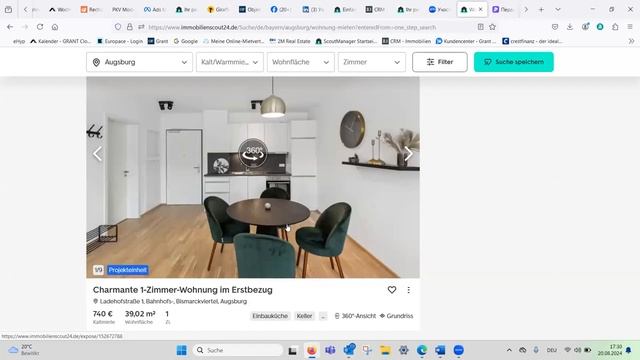Close the active ImmoScout tab
Image resolution: width=640 pixels, height=360 pixels.
click(x=480, y=9)
